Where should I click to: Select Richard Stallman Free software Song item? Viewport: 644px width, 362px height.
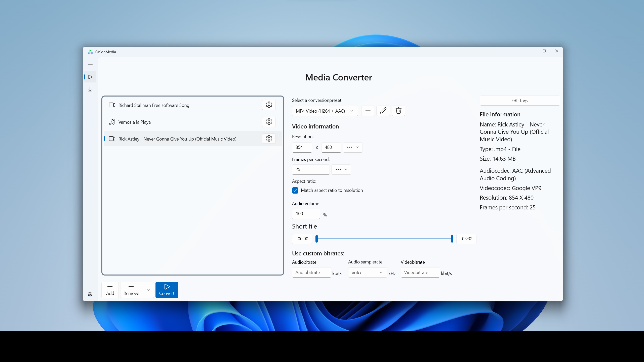(x=193, y=105)
